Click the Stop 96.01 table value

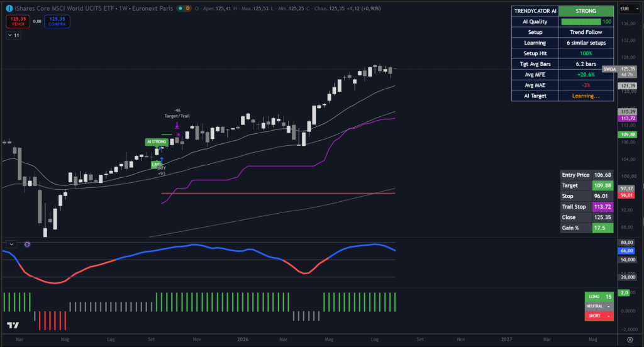[x=602, y=196]
